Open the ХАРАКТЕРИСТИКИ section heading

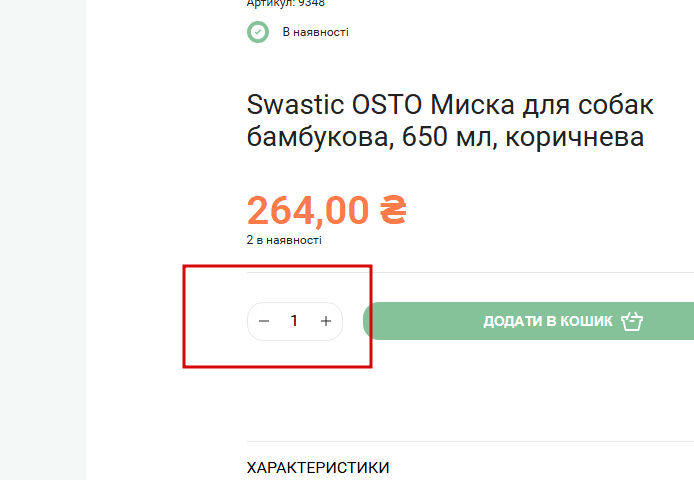click(318, 467)
